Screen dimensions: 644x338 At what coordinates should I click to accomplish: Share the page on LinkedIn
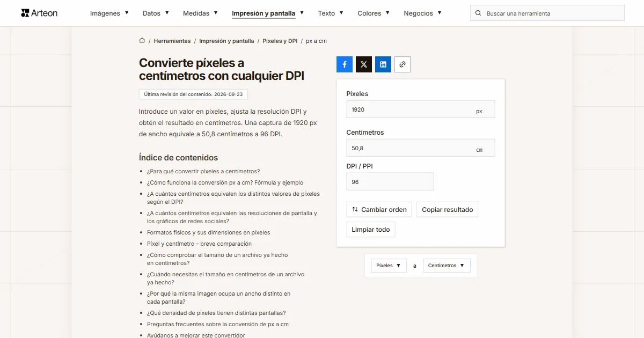click(x=383, y=64)
